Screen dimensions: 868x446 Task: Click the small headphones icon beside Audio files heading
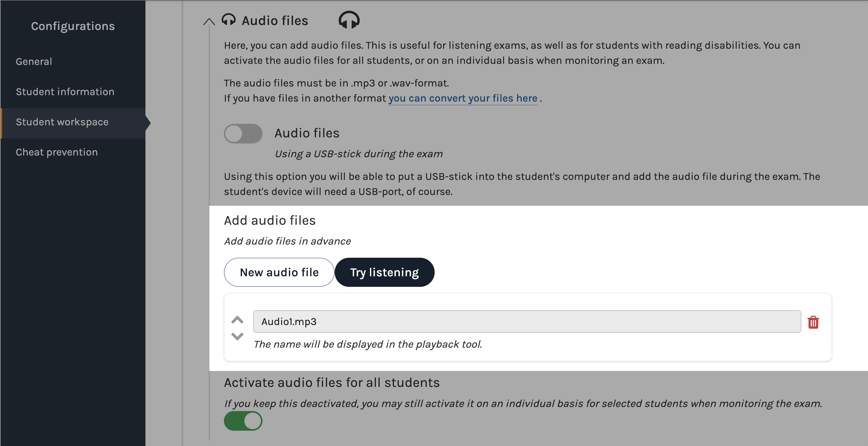click(x=228, y=20)
